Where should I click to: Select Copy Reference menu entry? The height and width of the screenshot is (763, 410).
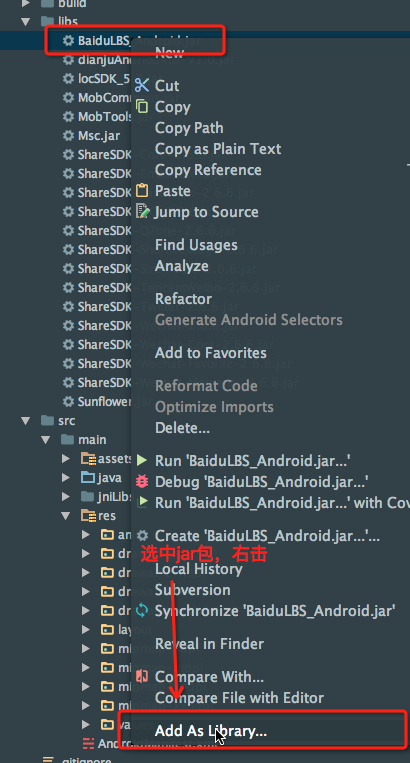(208, 170)
